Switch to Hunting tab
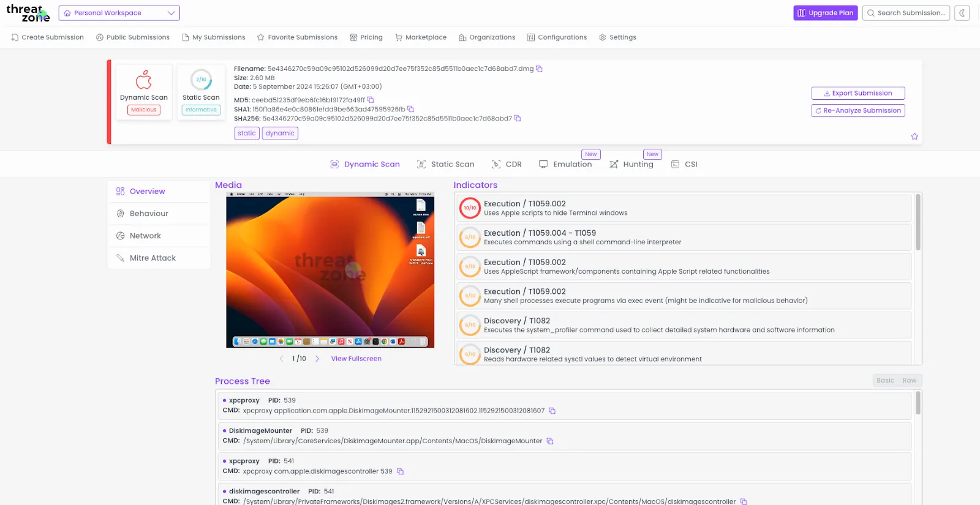 click(631, 164)
